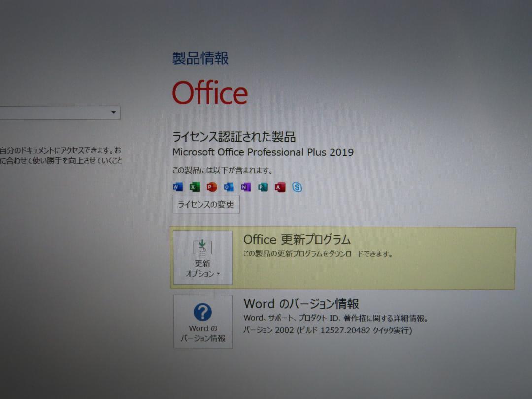Click the ライセンスの変更 button
Screen dimensions: 532x399
(x=206, y=204)
